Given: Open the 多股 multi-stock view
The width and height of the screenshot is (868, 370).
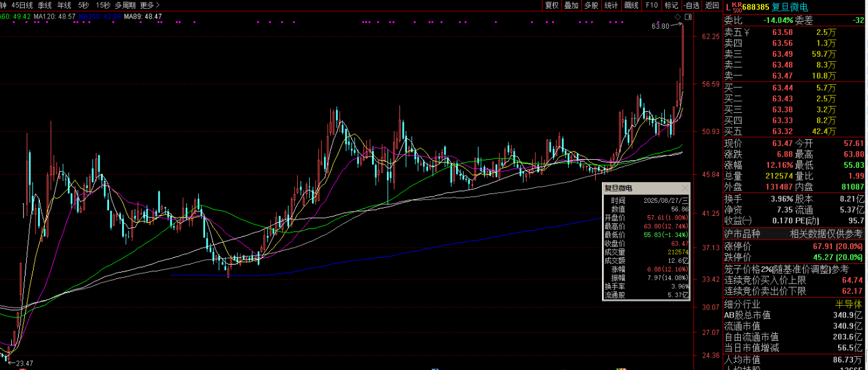Looking at the screenshot, I should 591,5.
